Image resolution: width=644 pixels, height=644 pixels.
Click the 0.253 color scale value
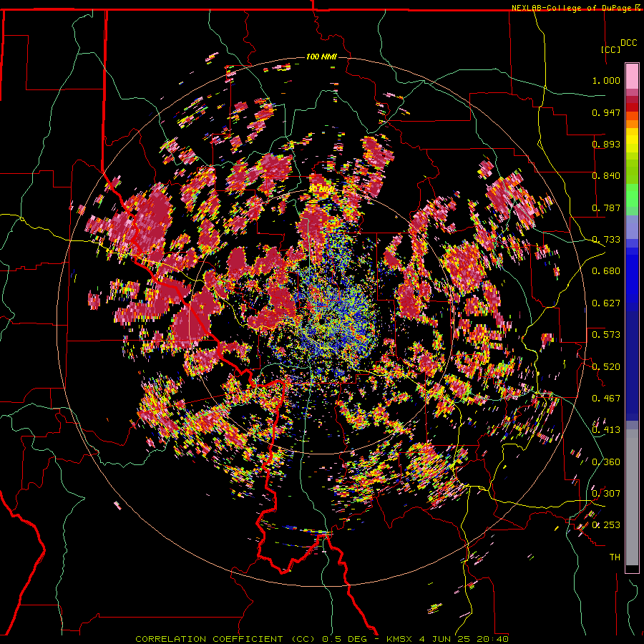click(606, 525)
